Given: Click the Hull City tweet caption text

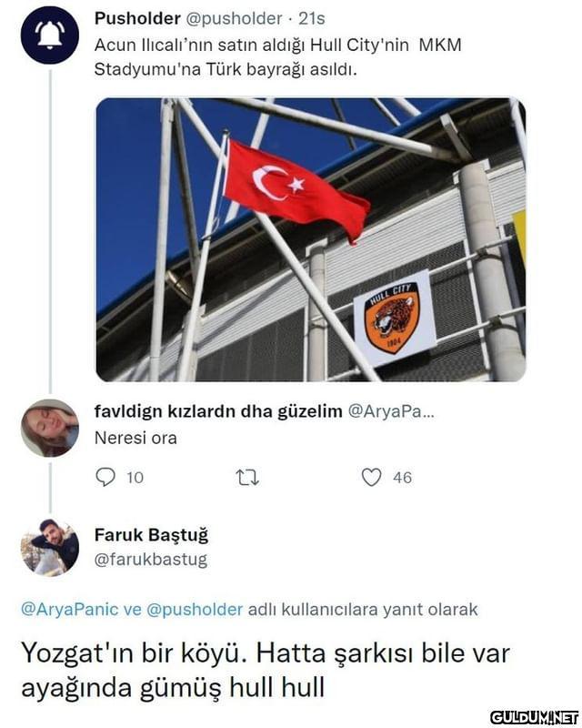Looking at the screenshot, I should tap(278, 57).
